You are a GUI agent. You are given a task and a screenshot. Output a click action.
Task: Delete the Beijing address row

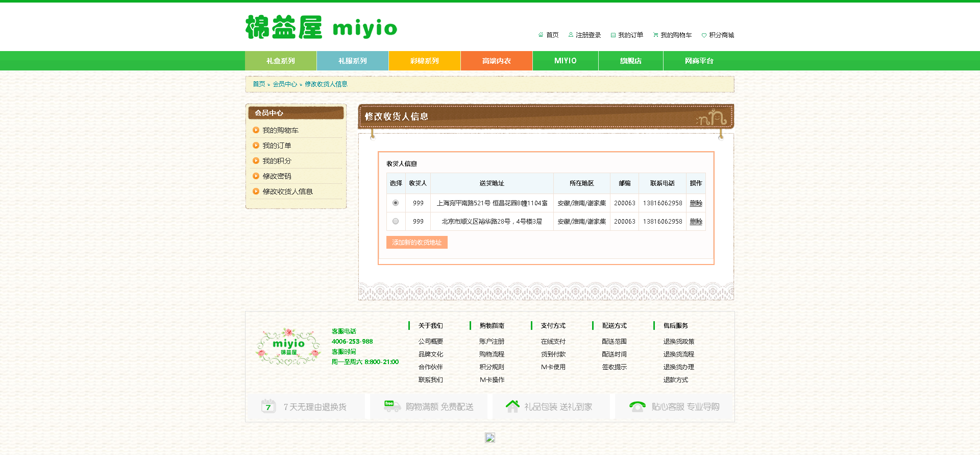(696, 222)
